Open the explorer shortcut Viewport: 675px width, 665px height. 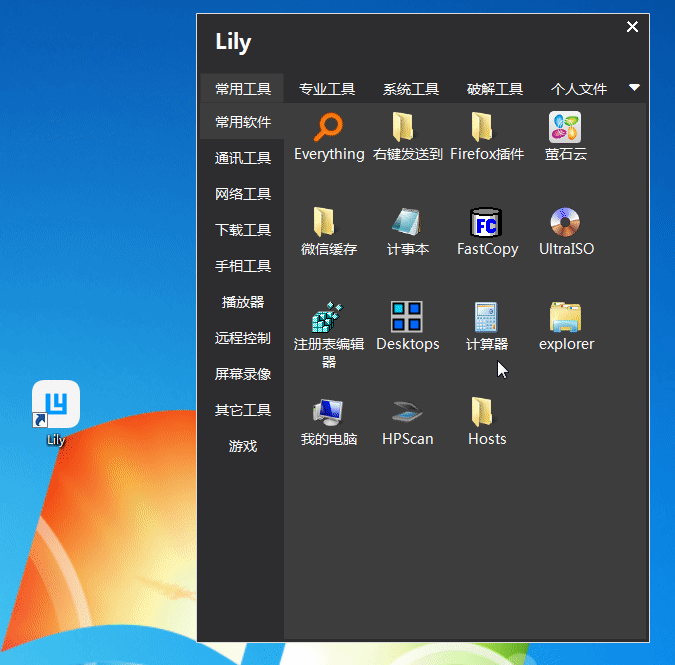[566, 318]
